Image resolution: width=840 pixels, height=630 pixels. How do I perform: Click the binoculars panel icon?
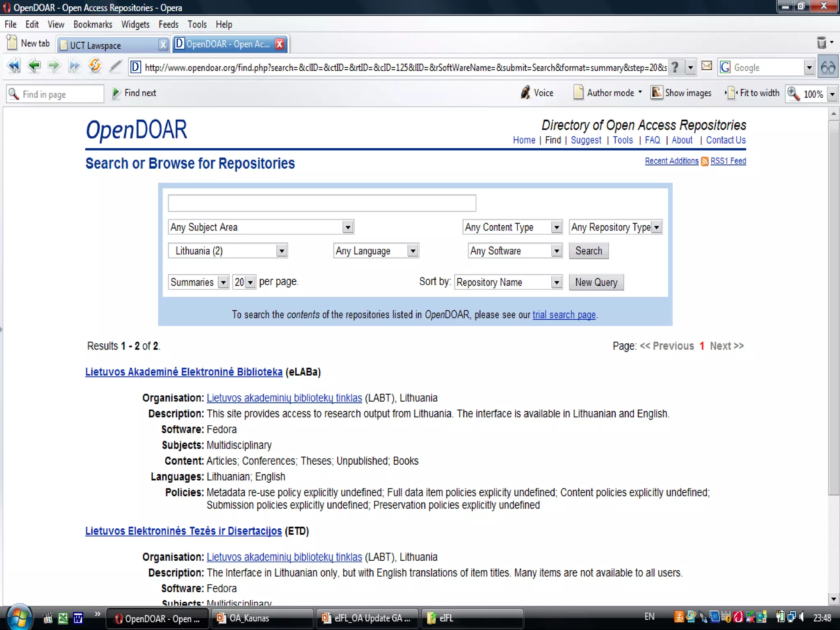(x=828, y=67)
